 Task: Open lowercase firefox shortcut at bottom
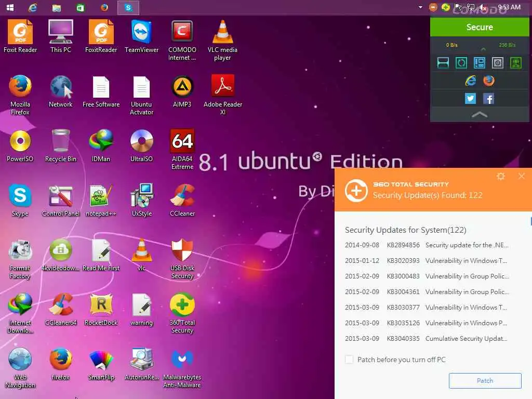[60, 364]
